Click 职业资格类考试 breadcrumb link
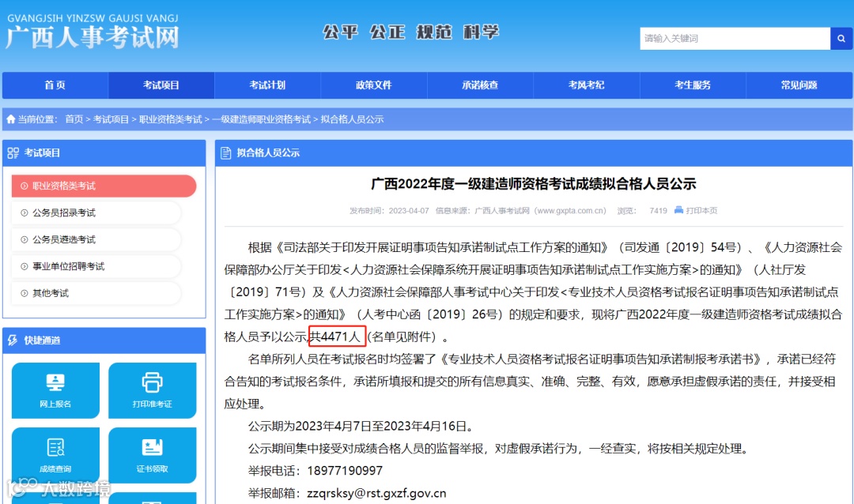The width and height of the screenshot is (854, 504). 171,119
